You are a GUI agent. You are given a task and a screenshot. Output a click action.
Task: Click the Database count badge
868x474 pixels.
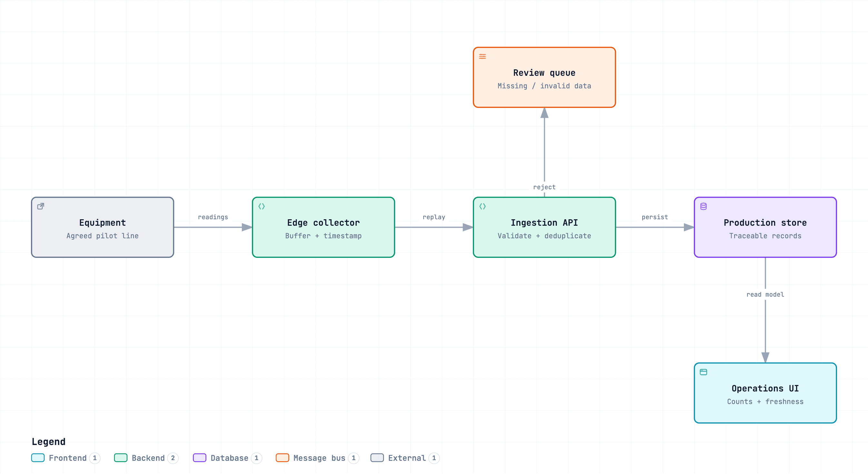256,458
